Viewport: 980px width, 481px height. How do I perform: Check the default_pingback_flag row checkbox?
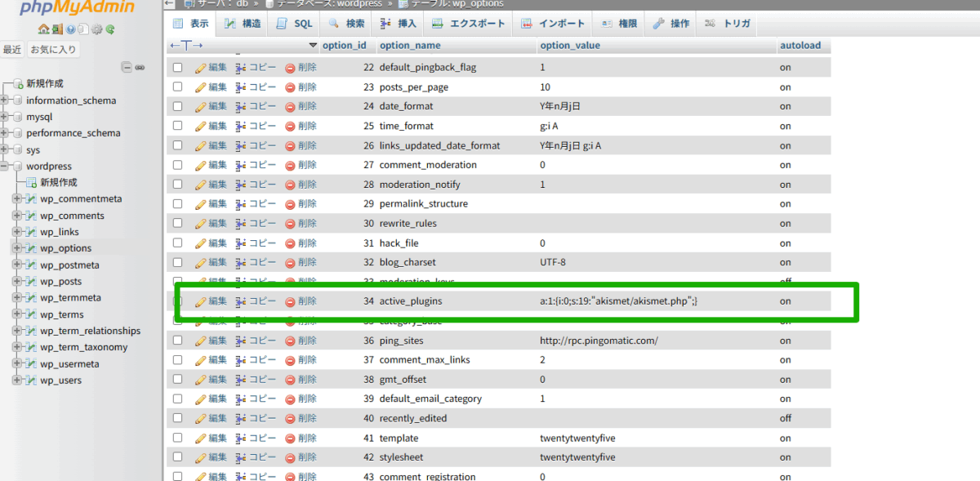(177, 68)
